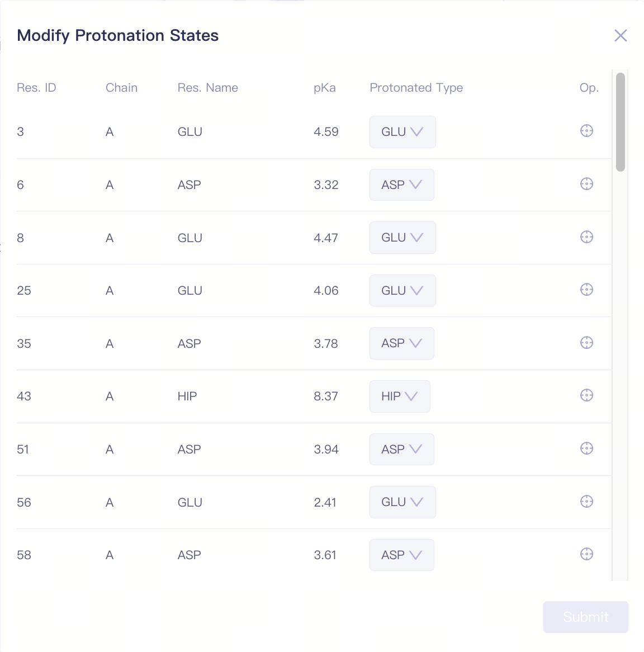Click locate icon for residue 43 HIP
This screenshot has height=652, width=644.
586,395
